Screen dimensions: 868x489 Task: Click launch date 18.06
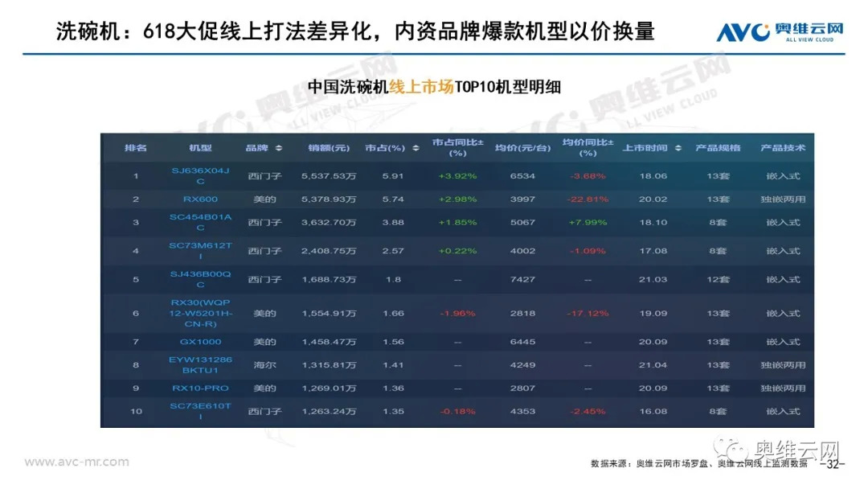[x=653, y=176]
